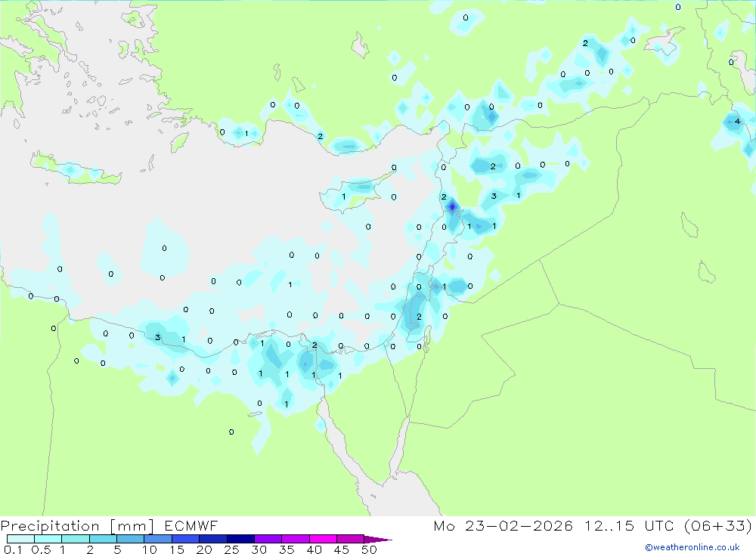The width and height of the screenshot is (756, 554).
Task: Select the 30–35 mm violet legend swatch
Action: pos(268,539)
